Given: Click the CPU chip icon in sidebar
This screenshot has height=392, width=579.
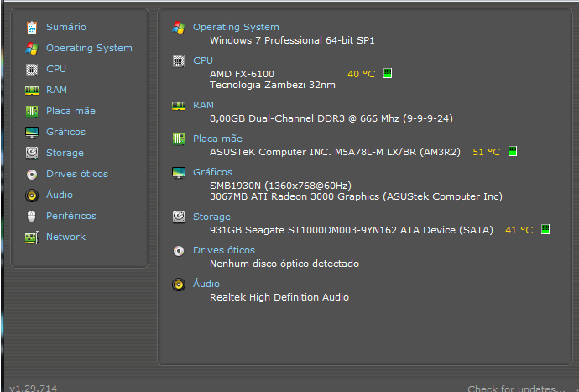Looking at the screenshot, I should point(32,69).
